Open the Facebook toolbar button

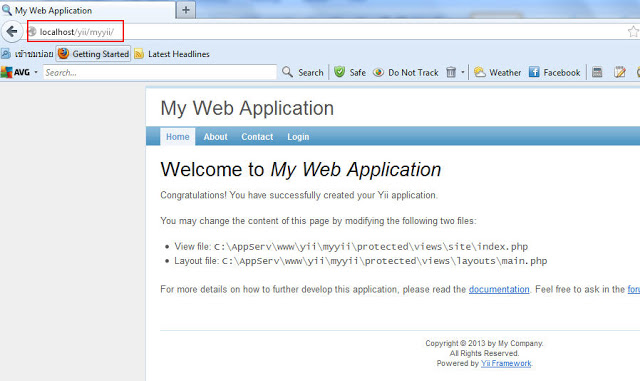554,73
